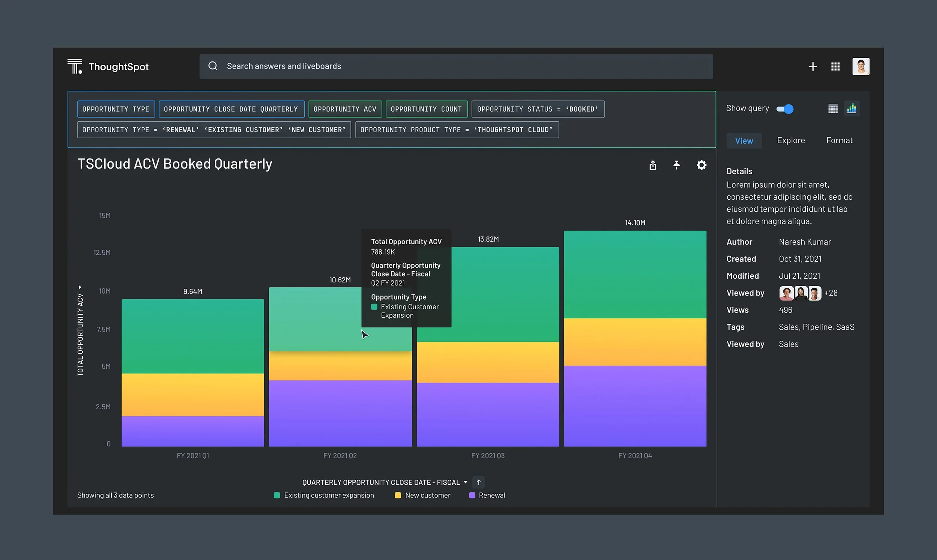Image resolution: width=937 pixels, height=560 pixels.
Task: Switch to table view icon
Action: pos(833,109)
